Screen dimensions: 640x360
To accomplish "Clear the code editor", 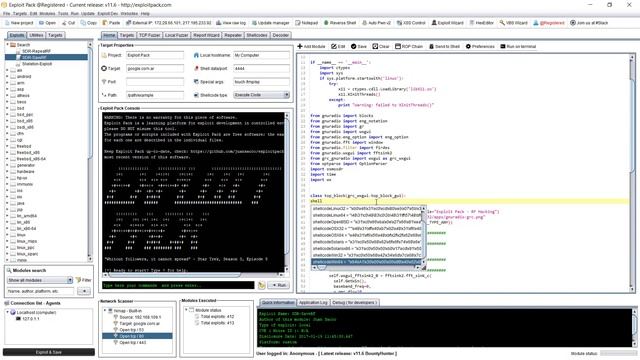I will click(x=380, y=47).
